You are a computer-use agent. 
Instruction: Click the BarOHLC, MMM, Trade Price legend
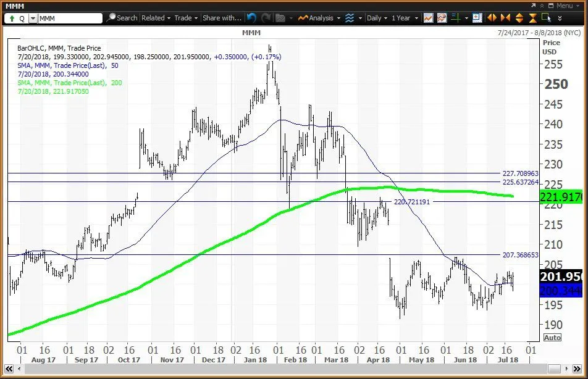coord(59,48)
